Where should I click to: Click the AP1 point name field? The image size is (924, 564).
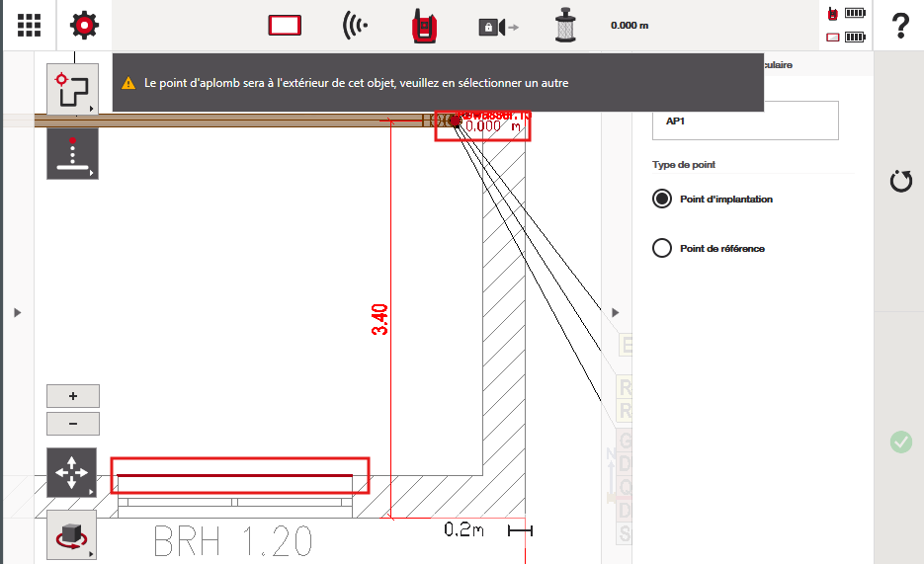(745, 121)
